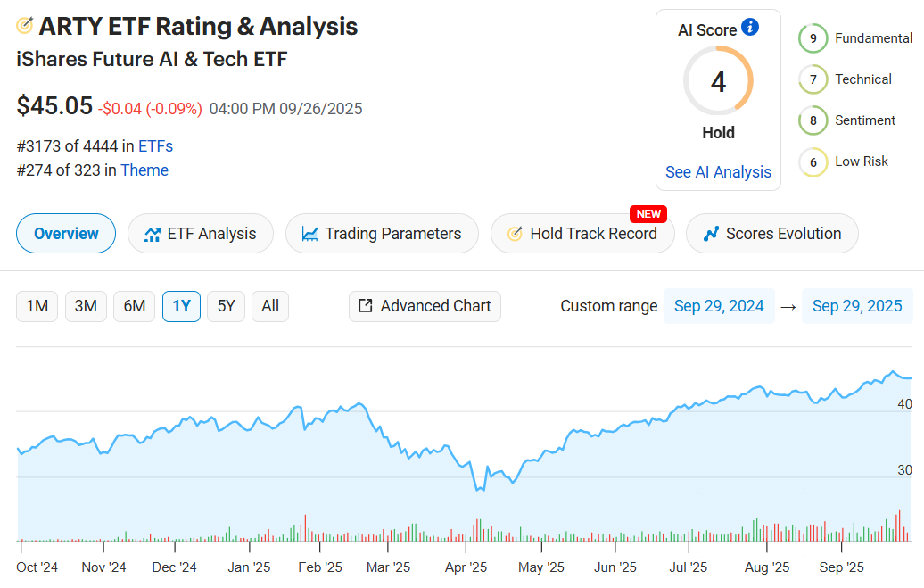Click the AI Score info icon
The height and width of the screenshot is (588, 924).
750,28
